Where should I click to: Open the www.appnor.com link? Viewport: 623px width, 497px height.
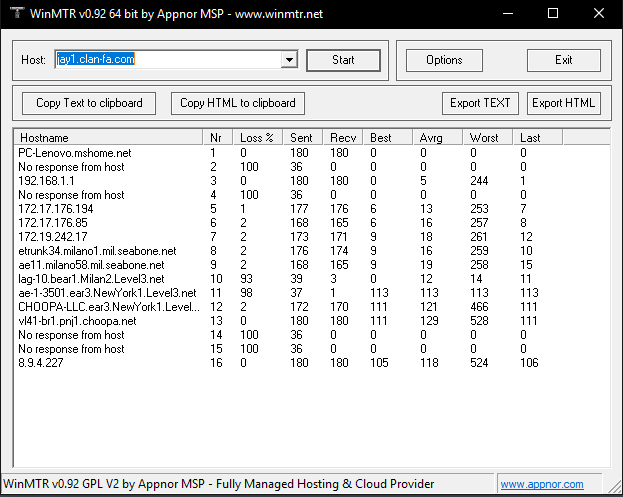(x=542, y=484)
